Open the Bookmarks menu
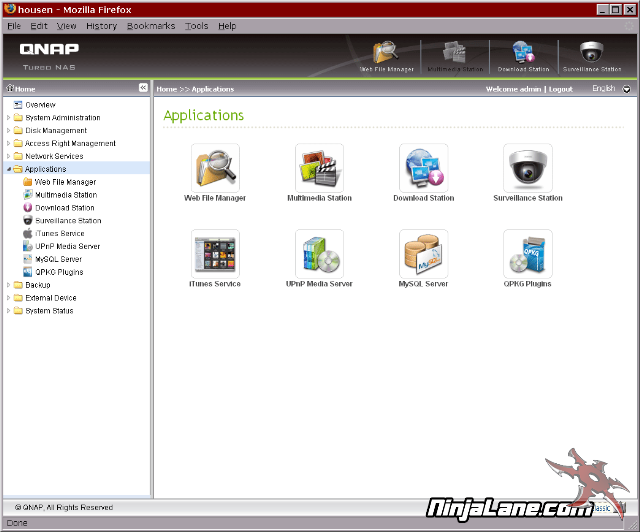 tap(151, 26)
